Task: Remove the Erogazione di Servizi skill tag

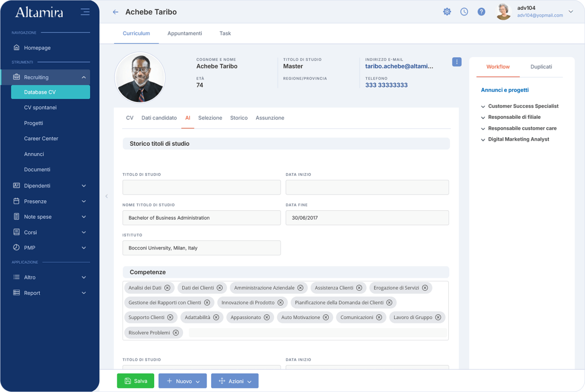Action: point(425,288)
